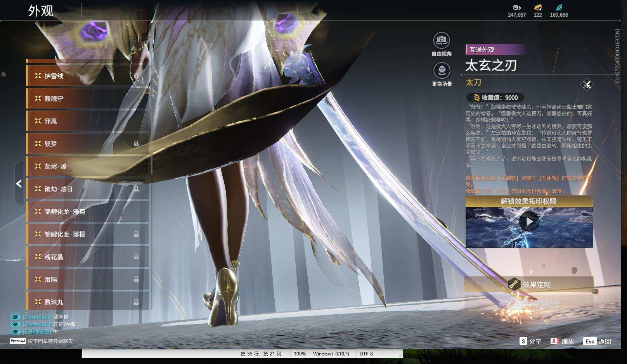Choose the 锦鲤化龙·雅菊 skin
627x364 pixels.
point(87,212)
